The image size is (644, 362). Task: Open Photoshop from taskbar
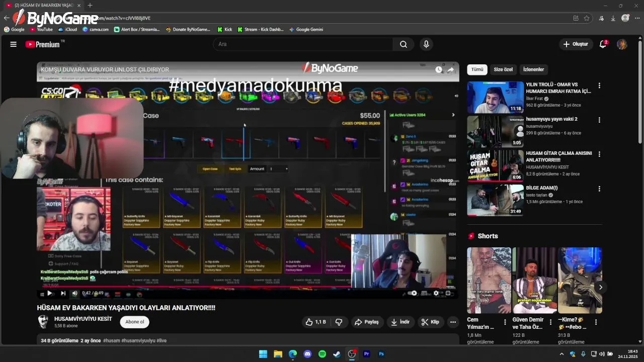pos(381,354)
